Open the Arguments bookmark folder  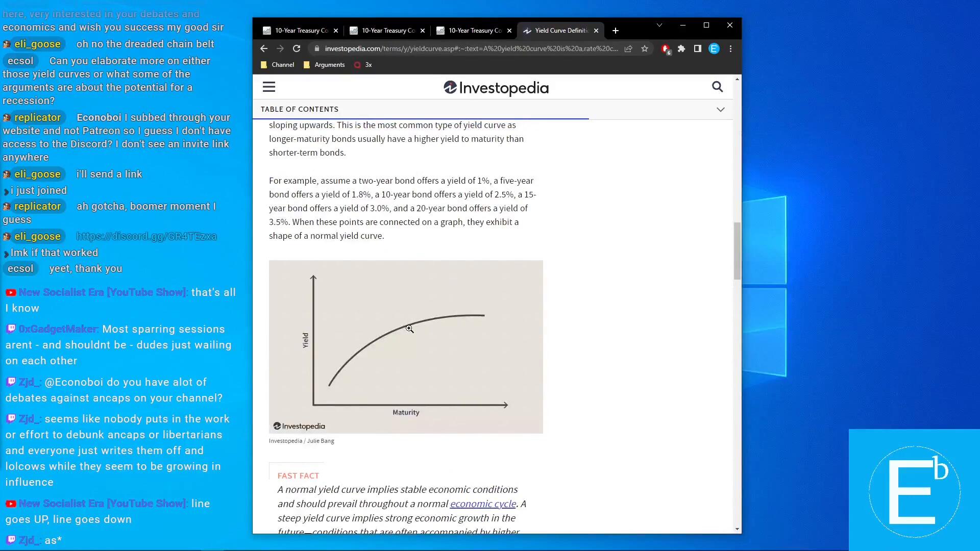(325, 65)
